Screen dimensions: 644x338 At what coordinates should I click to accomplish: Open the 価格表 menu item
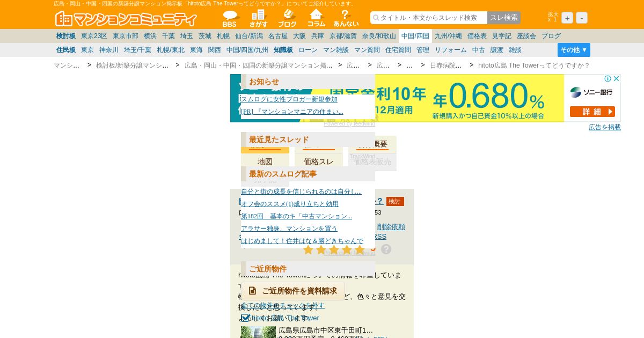tap(477, 36)
